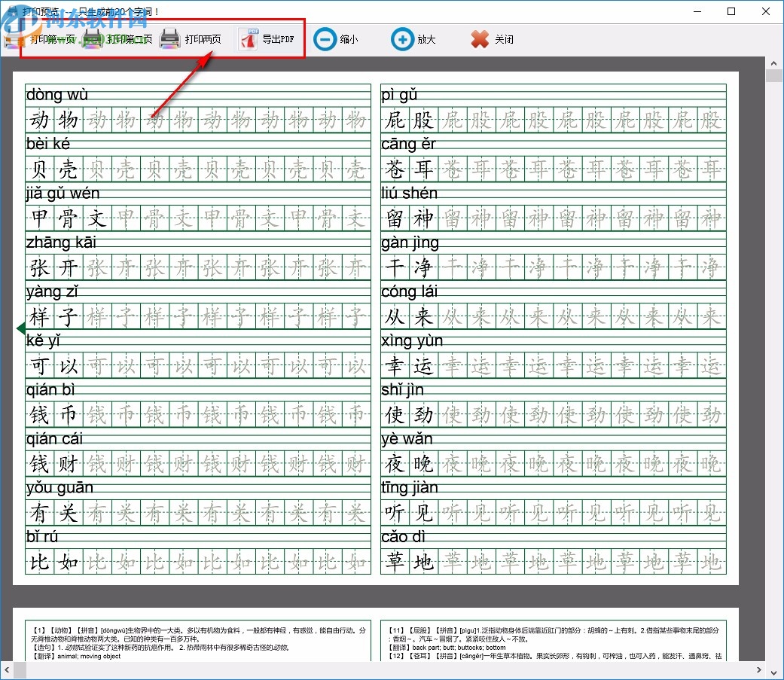Click the PDF export icon
Image resolution: width=784 pixels, height=680 pixels.
coord(249,39)
